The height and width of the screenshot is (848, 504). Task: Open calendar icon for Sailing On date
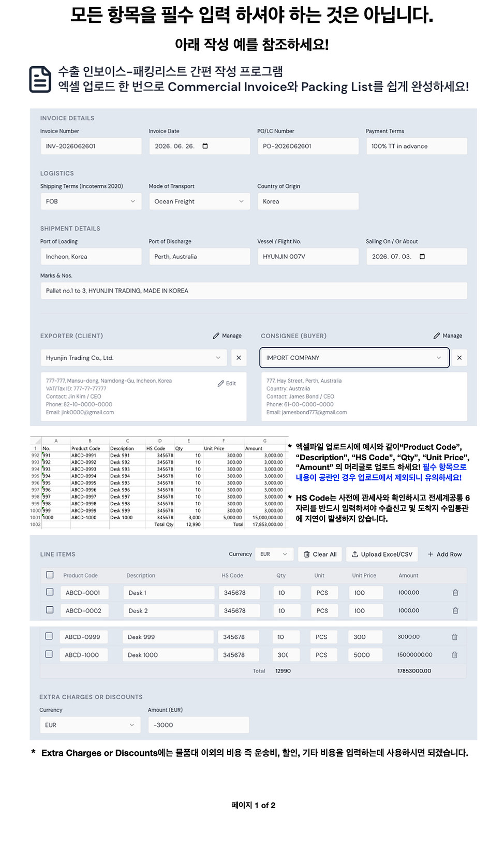point(422,256)
